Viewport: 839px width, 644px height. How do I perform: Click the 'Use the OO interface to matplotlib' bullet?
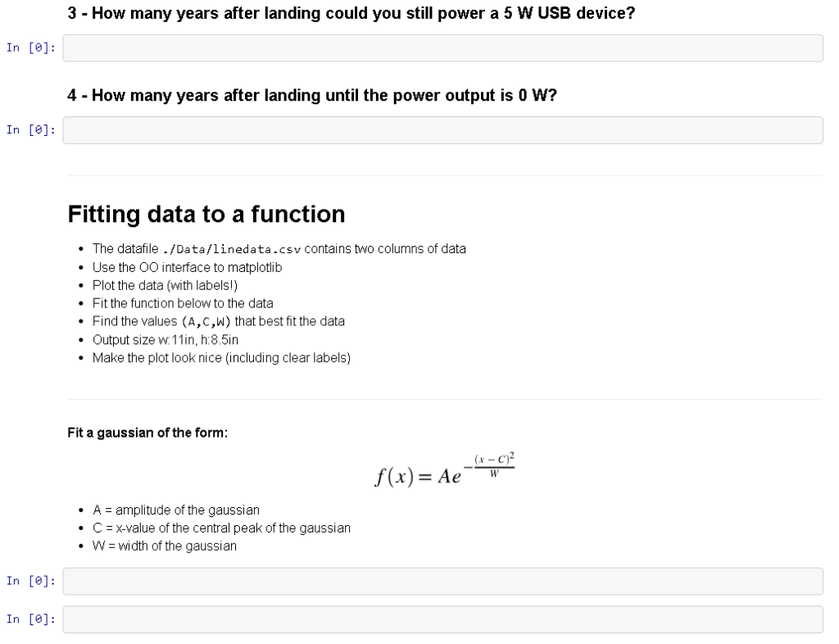coord(183,267)
